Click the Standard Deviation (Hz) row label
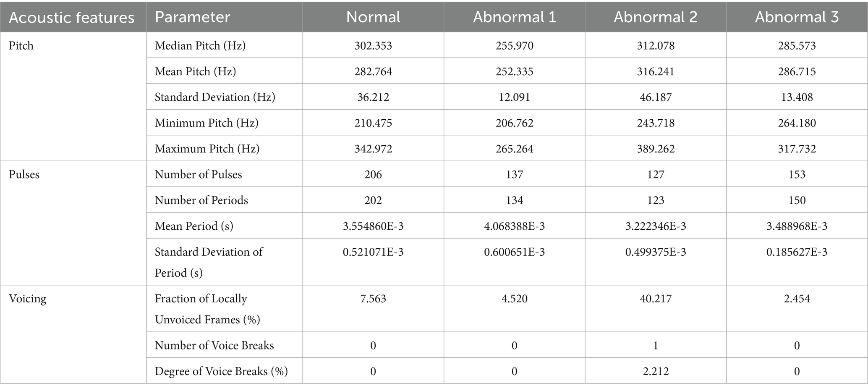This screenshot has width=868, height=391. [215, 97]
